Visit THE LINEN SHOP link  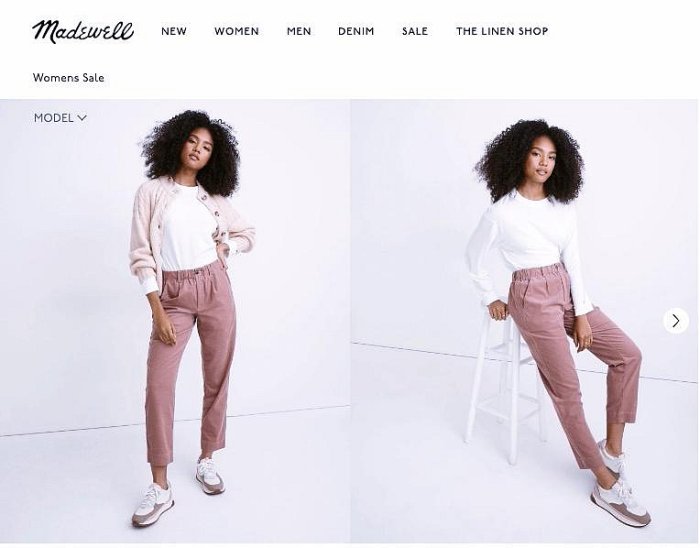click(x=502, y=31)
